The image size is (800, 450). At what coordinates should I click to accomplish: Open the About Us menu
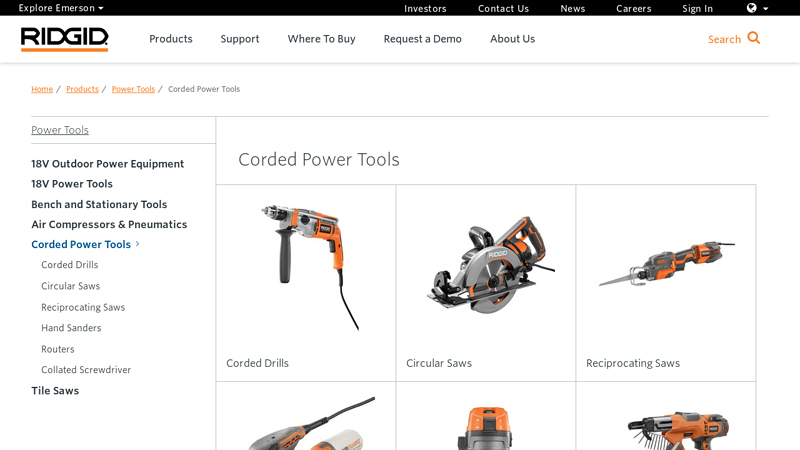pos(512,39)
